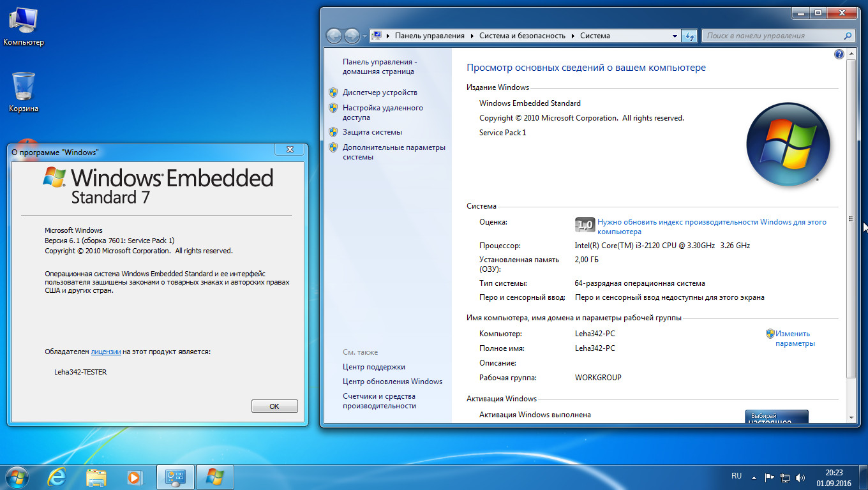Click Show desktop button at taskbar end
This screenshot has height=490, width=868.
tap(863, 477)
